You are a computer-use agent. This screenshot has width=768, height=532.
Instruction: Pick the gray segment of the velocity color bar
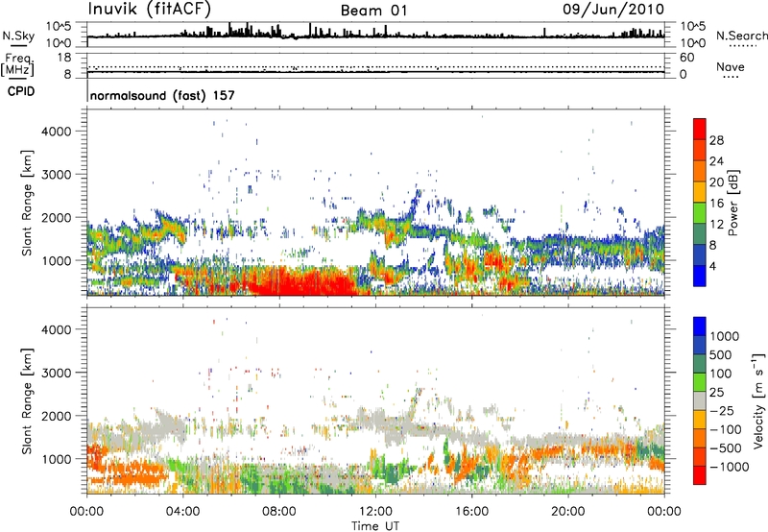tap(700, 400)
